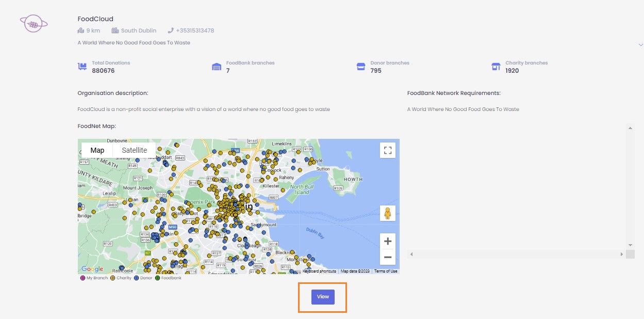Toggle fullscreen view on the map
This screenshot has height=319, width=644.
(x=388, y=150)
